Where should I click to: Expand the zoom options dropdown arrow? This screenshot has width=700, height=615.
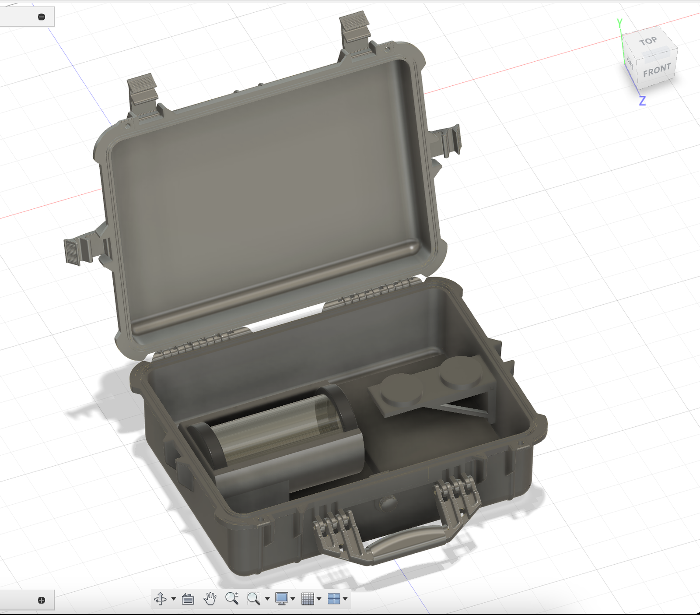[267, 599]
